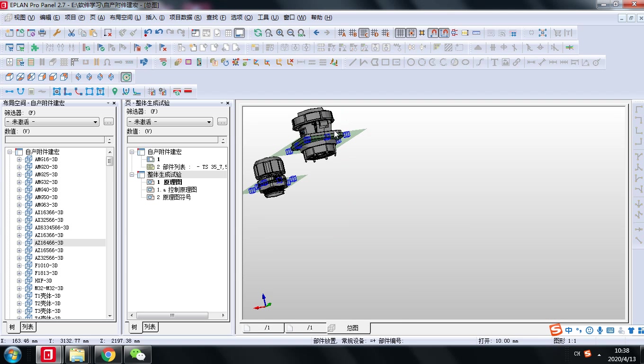Click the Print icon in the toolbar
Screen dimensions: 644x364
42,33
